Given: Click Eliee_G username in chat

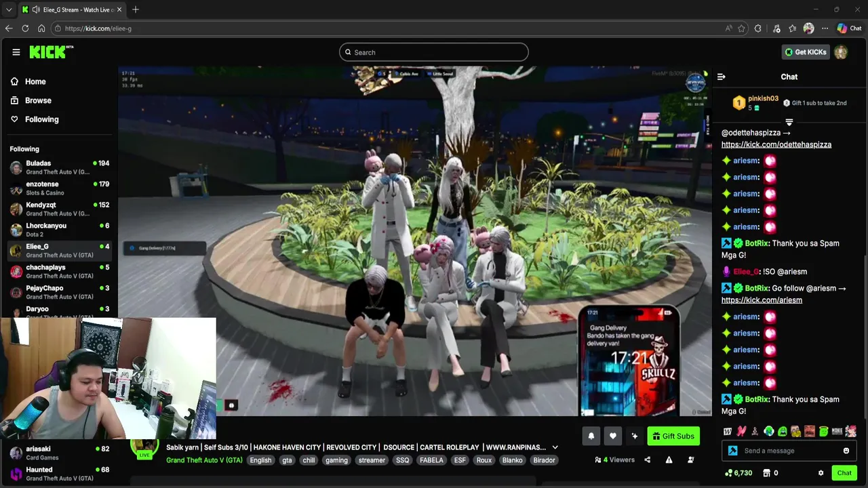Looking at the screenshot, I should 746,272.
